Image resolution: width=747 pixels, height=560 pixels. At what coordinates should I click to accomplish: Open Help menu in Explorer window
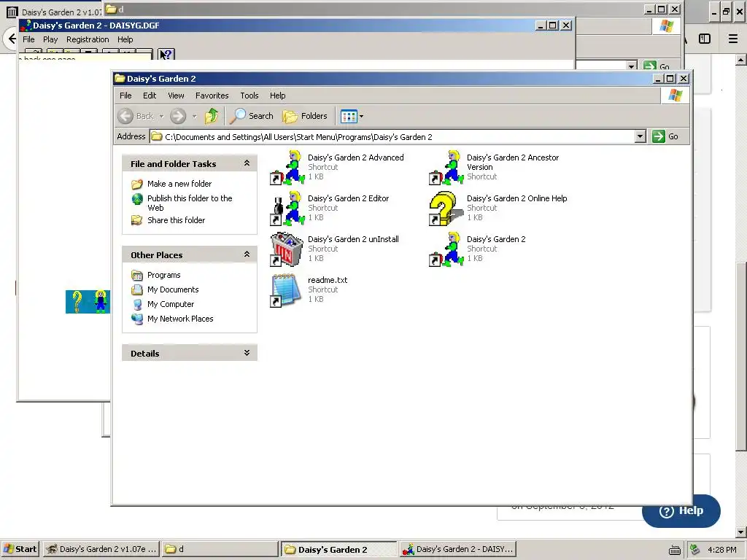(277, 96)
